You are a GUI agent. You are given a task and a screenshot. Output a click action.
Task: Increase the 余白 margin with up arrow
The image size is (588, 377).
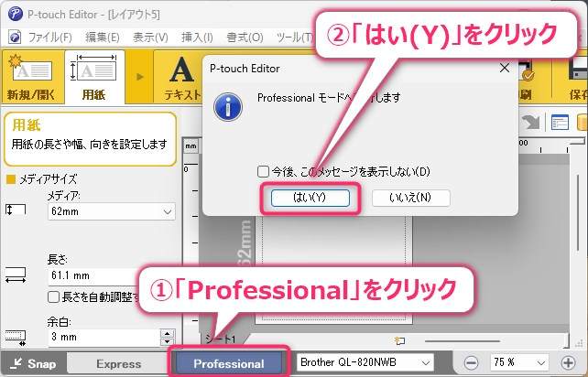168,333
